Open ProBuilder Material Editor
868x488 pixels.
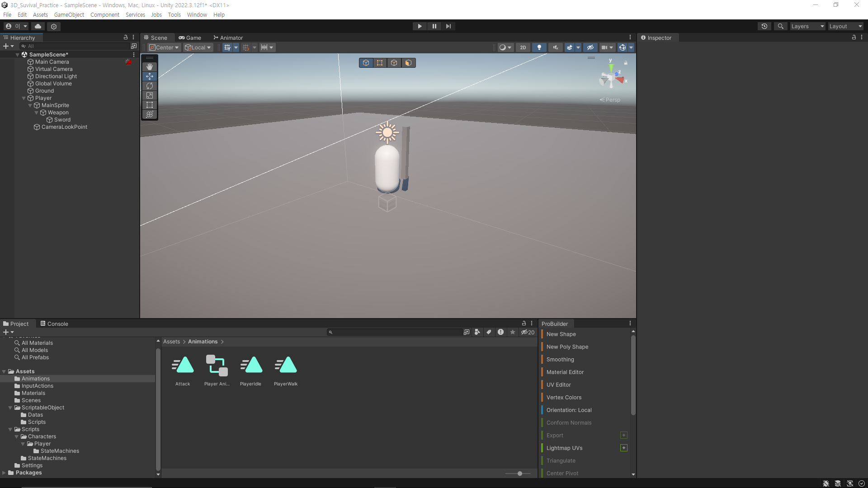565,372
